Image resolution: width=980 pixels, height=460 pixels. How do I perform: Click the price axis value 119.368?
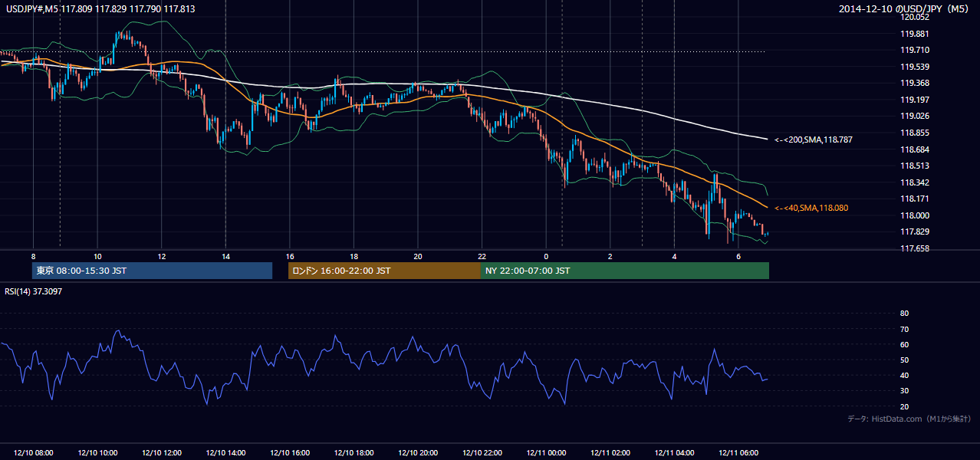[x=914, y=83]
